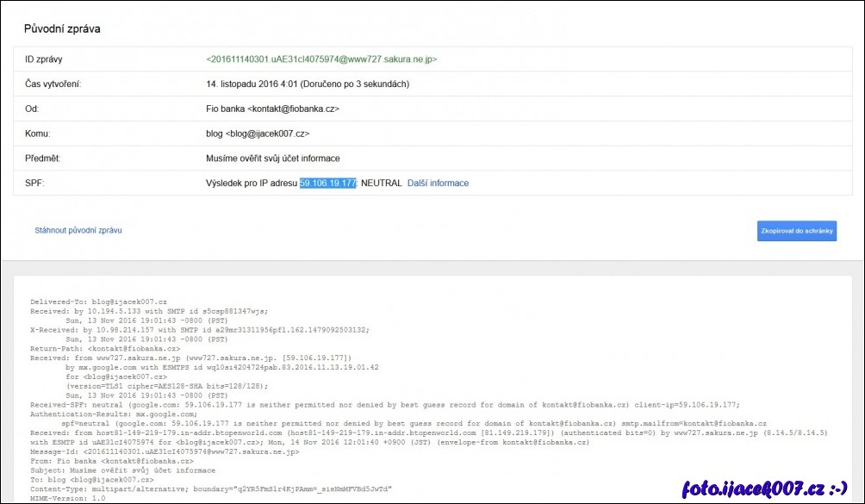
Task: Click the 'Content-Type: multipart/alternative' header line
Action: coord(215,489)
